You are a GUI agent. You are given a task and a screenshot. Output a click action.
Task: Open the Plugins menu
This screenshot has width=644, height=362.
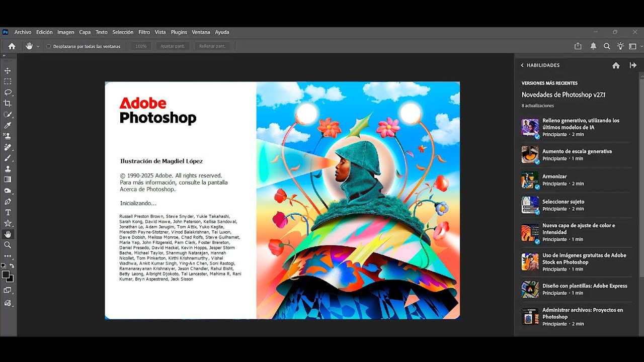click(179, 32)
